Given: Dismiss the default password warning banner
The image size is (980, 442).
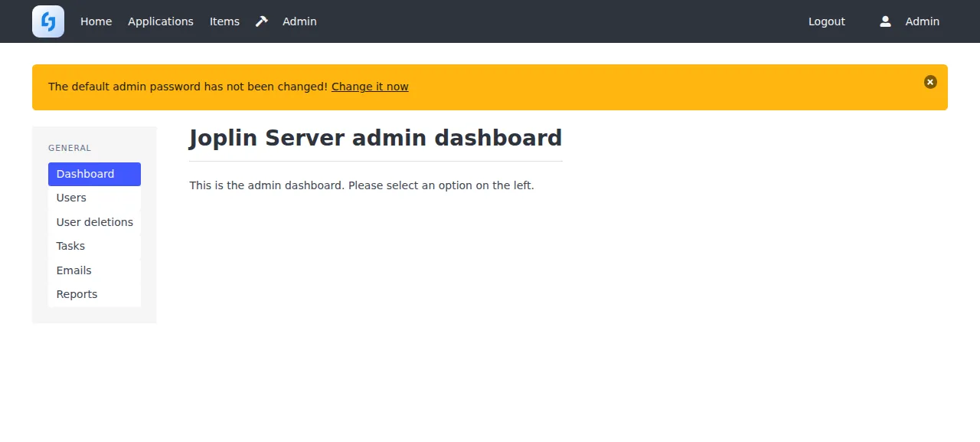Looking at the screenshot, I should [930, 82].
